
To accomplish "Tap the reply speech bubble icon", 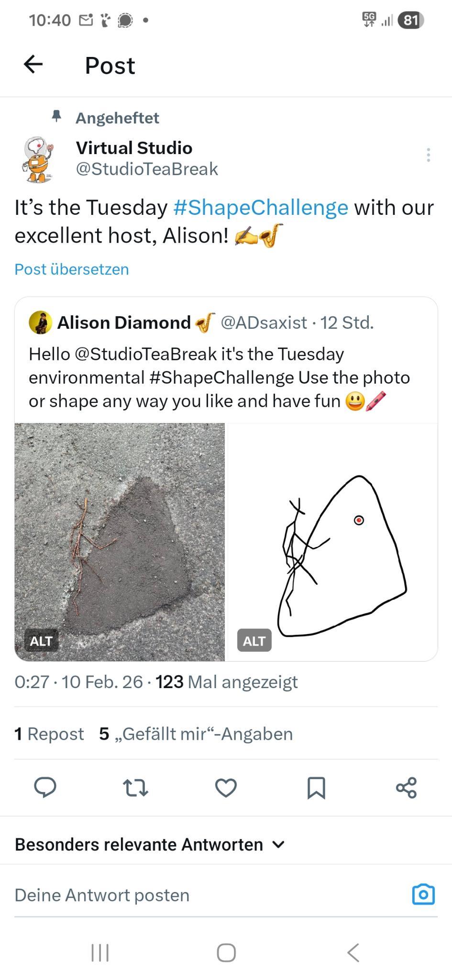I will [x=45, y=787].
